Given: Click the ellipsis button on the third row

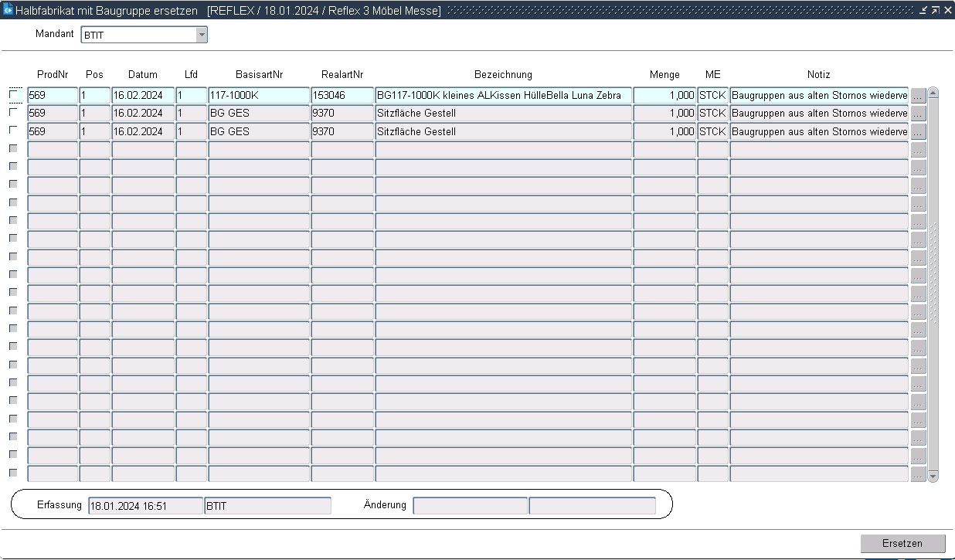Looking at the screenshot, I should (x=918, y=132).
